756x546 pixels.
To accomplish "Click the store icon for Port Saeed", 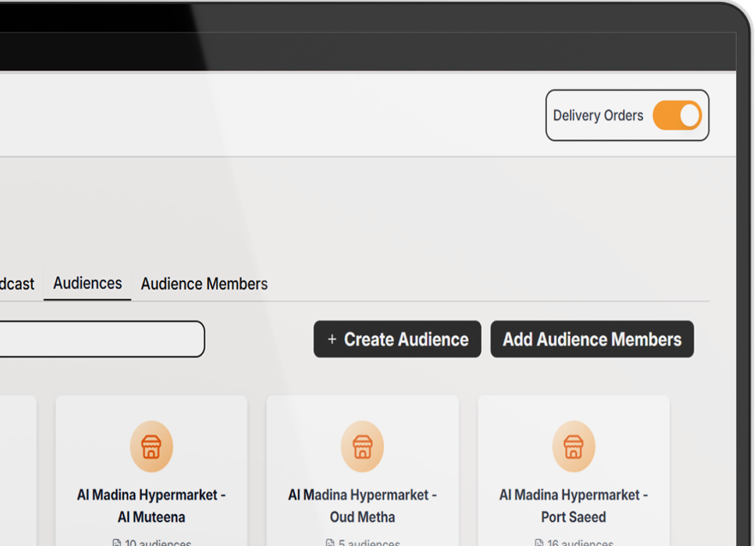I will [x=573, y=447].
